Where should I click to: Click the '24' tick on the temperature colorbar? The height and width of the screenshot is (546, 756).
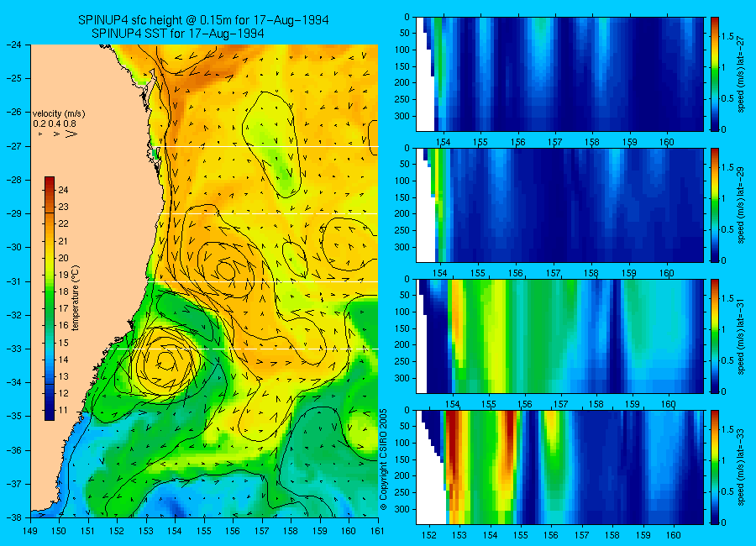63,190
